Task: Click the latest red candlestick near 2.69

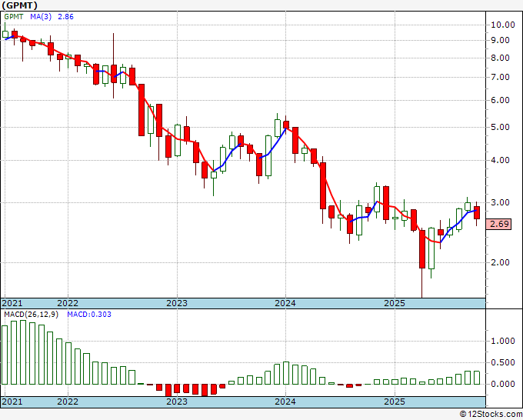Action: point(477,213)
